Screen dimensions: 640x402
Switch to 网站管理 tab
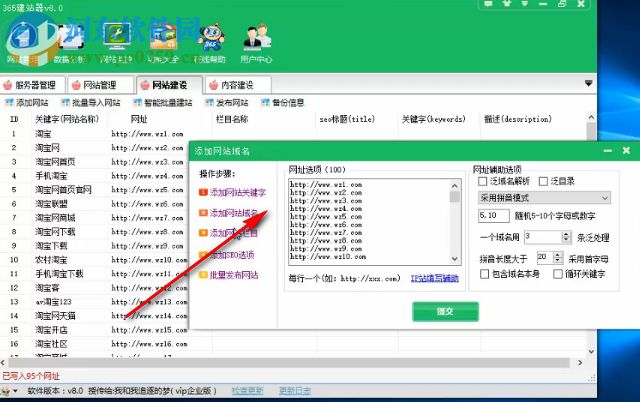coord(101,85)
